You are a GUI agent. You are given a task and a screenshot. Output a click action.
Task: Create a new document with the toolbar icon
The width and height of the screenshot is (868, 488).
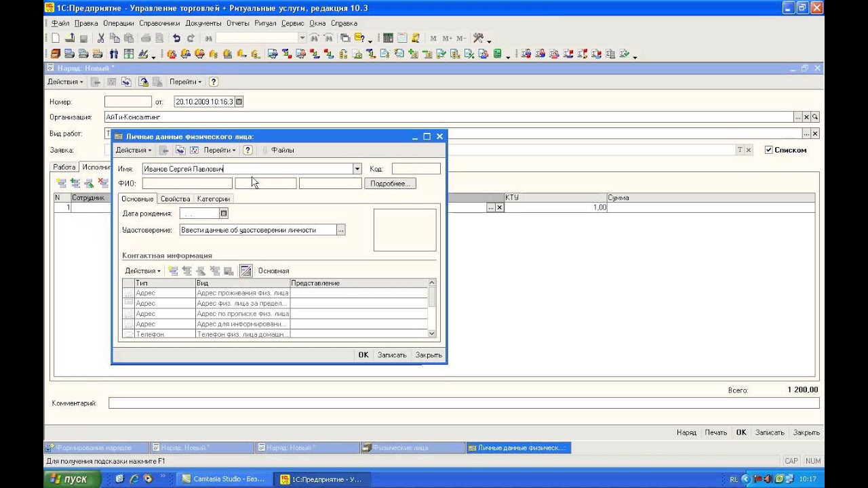[x=56, y=38]
